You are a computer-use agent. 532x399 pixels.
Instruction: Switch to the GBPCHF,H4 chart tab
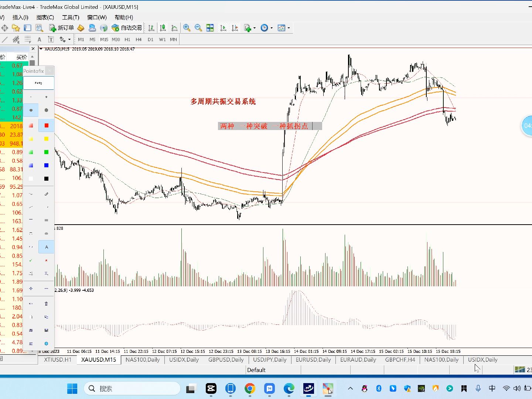tap(400, 359)
